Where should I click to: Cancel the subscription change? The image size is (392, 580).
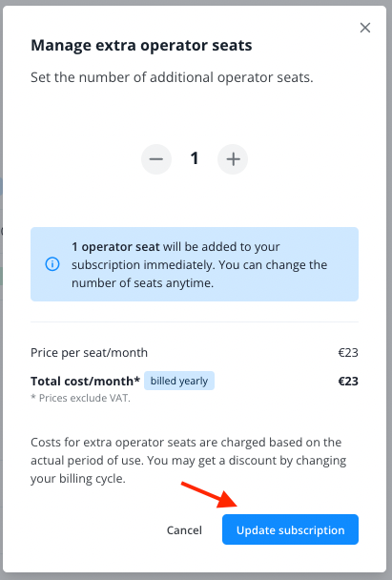coord(184,529)
